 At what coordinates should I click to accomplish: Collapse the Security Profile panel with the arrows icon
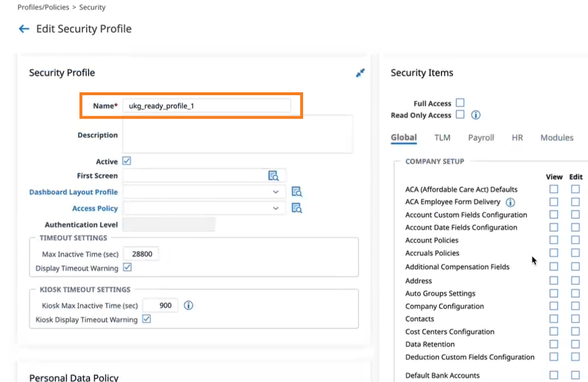coord(360,73)
